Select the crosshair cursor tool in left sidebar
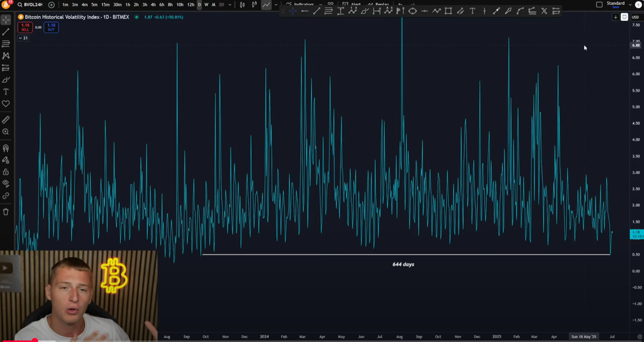 tap(6, 20)
